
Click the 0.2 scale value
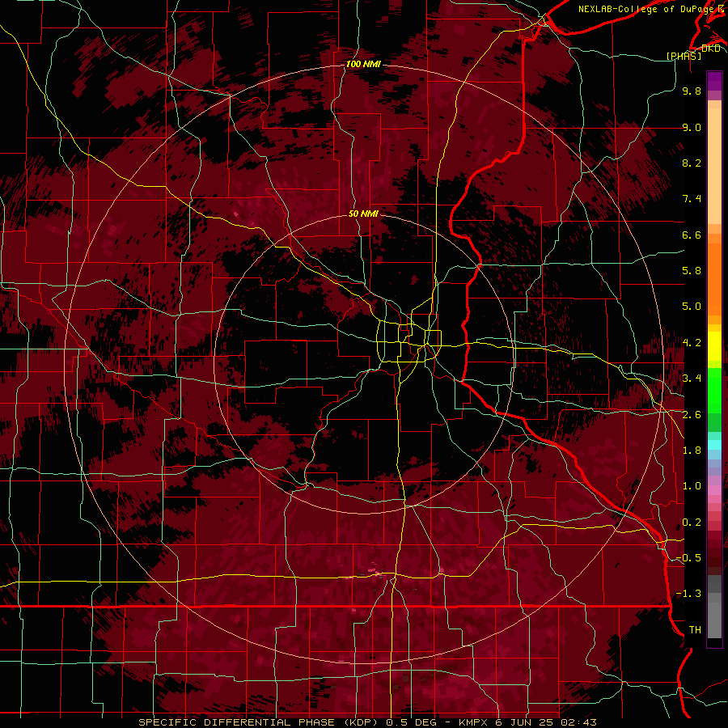692,523
